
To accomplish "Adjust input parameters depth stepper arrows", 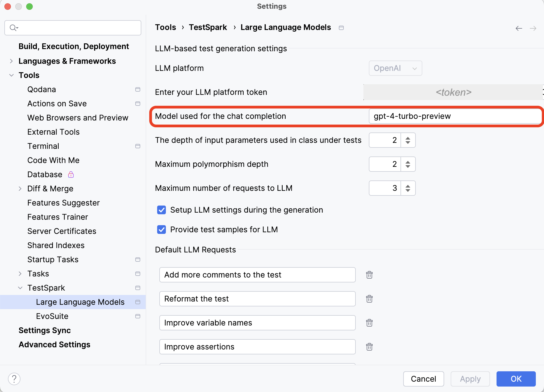I will 408,140.
